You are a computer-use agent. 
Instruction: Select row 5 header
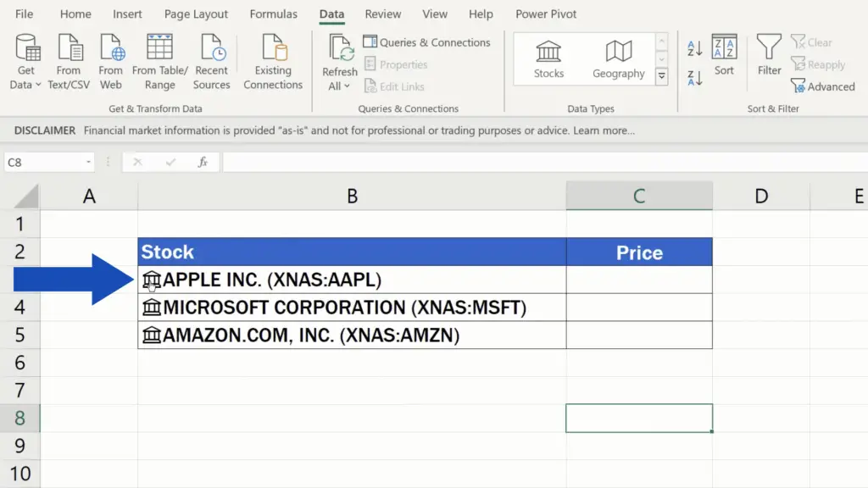(x=20, y=335)
